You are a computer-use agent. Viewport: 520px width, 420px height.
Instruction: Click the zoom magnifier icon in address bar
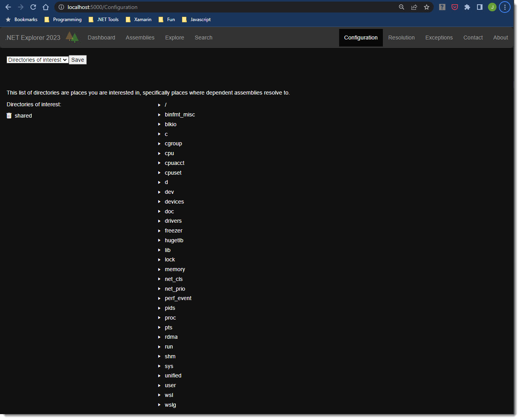click(x=402, y=7)
